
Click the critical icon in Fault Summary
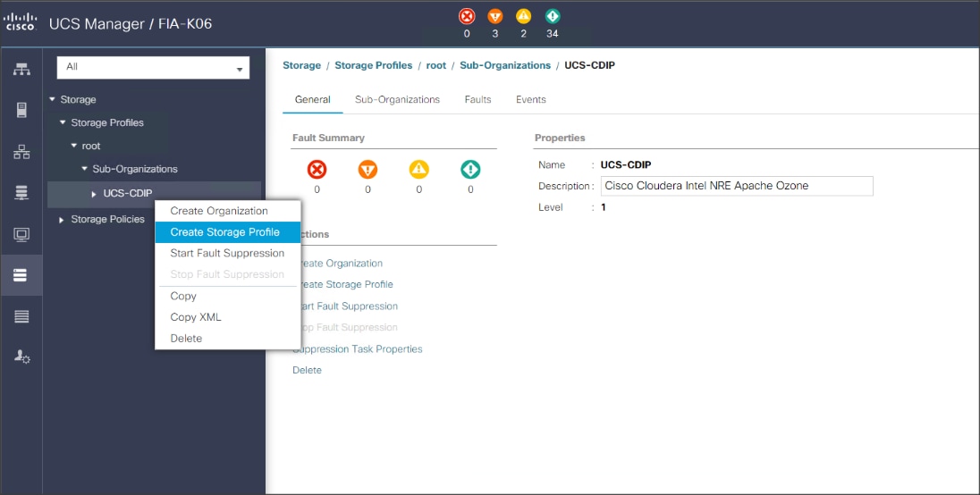(x=317, y=169)
